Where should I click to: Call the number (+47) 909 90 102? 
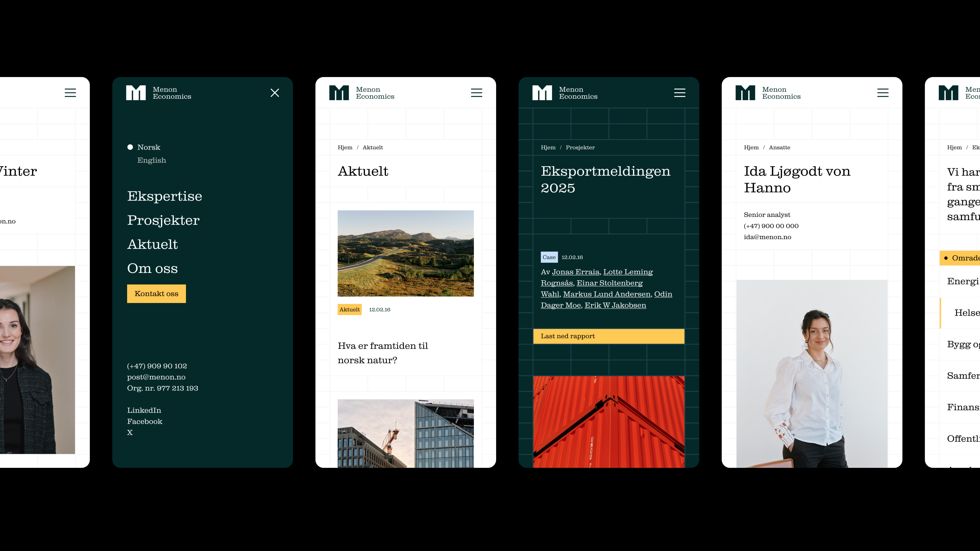(x=157, y=366)
